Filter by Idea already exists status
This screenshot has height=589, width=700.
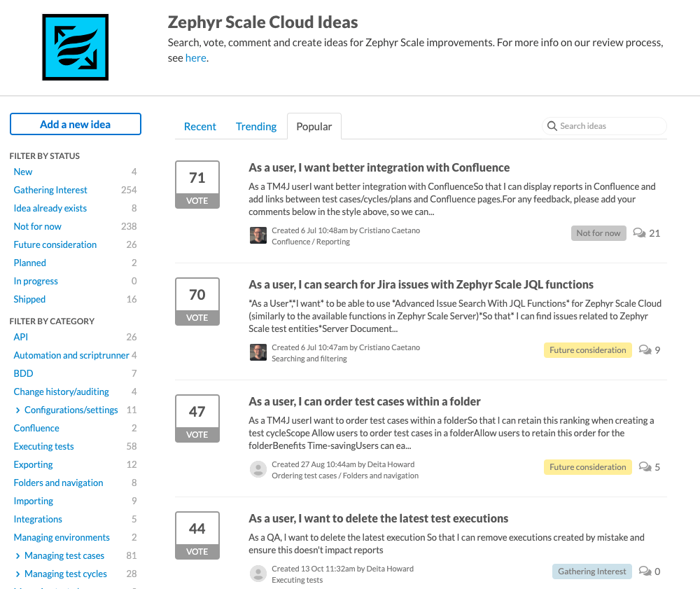click(x=50, y=208)
